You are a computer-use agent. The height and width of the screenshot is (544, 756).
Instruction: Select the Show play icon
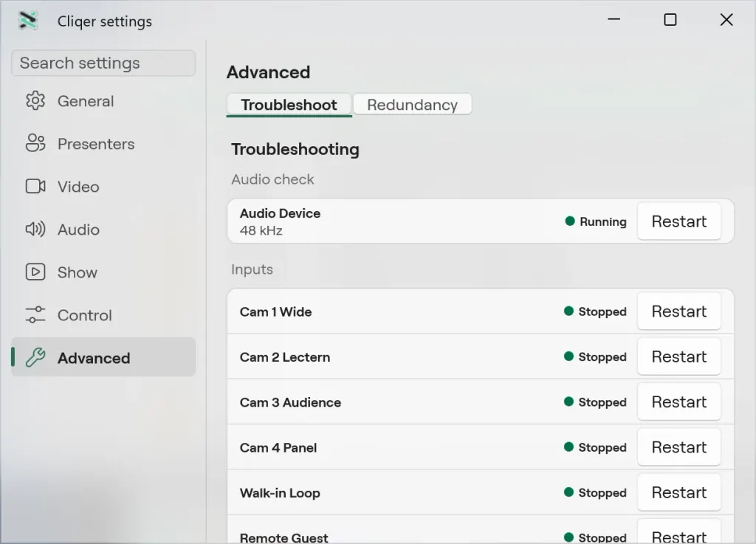coord(35,272)
